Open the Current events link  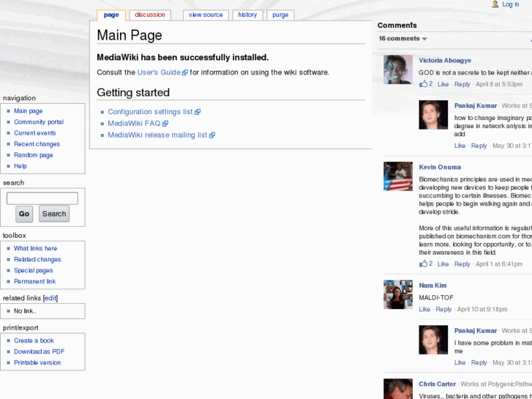tap(34, 133)
